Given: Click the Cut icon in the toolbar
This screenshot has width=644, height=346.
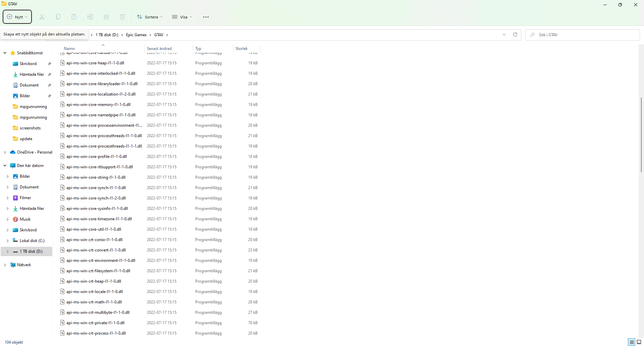Looking at the screenshot, I should coord(42,17).
